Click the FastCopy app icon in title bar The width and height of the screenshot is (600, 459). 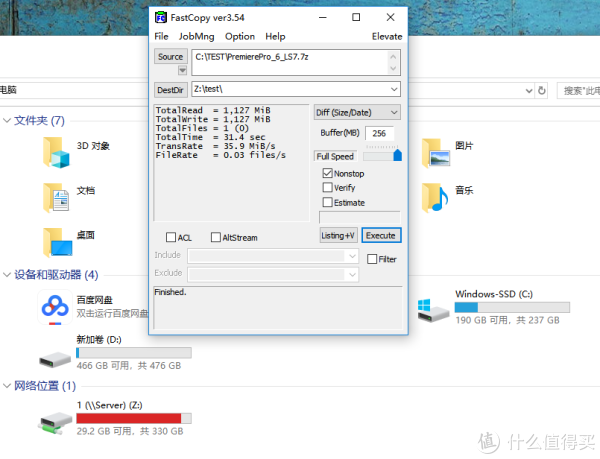(160, 18)
